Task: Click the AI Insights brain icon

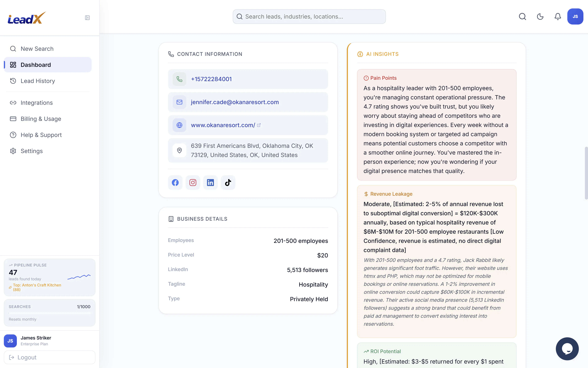Action: tap(360, 54)
